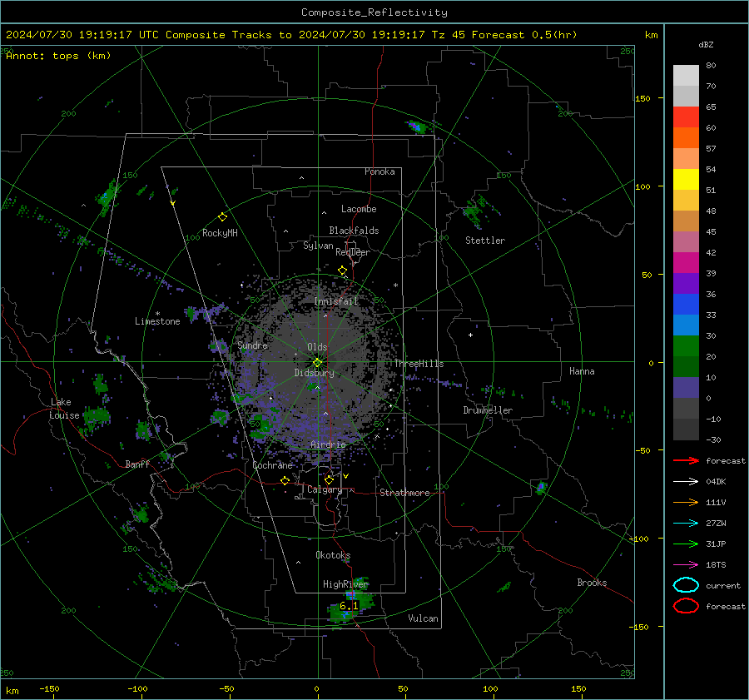Click the yellow radar-center diamond near Olds

317,363
